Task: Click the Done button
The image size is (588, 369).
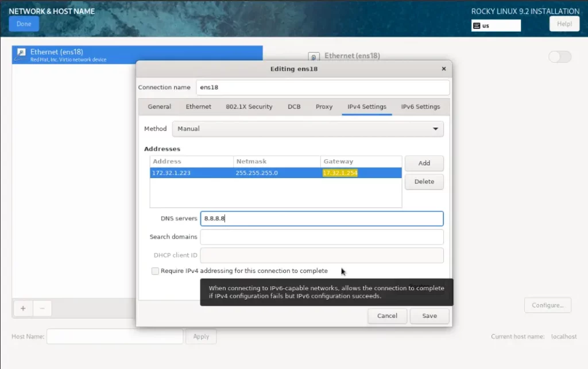Action: click(x=24, y=24)
